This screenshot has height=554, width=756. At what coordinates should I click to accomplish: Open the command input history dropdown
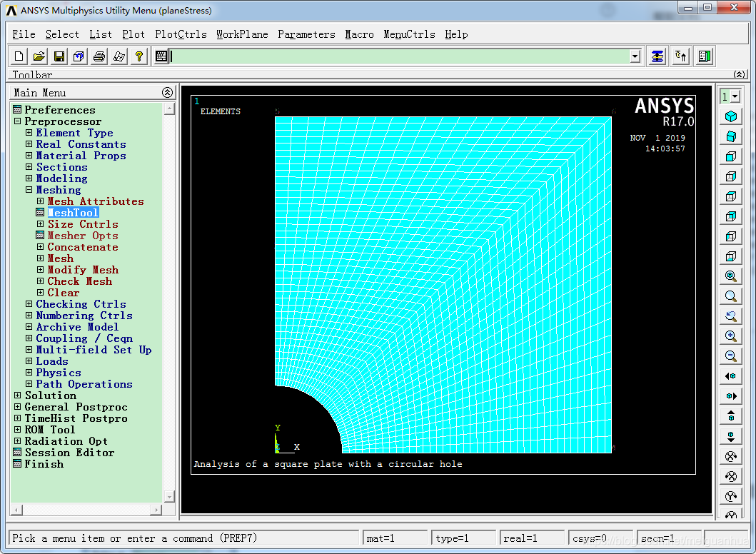[x=635, y=56]
